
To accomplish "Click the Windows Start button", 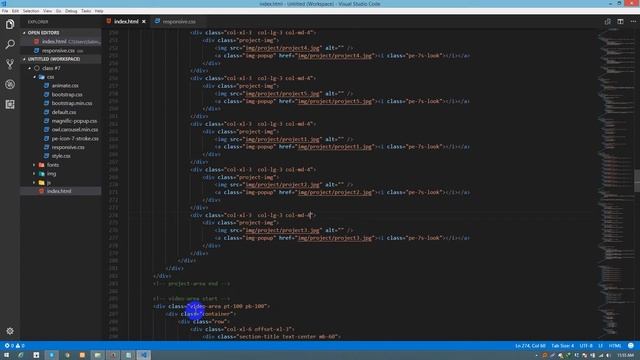I will (6, 355).
